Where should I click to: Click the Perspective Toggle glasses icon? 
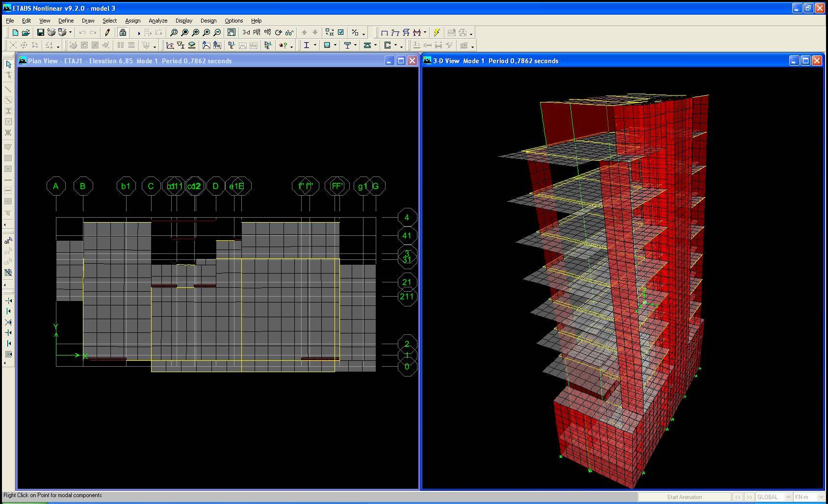289,33
